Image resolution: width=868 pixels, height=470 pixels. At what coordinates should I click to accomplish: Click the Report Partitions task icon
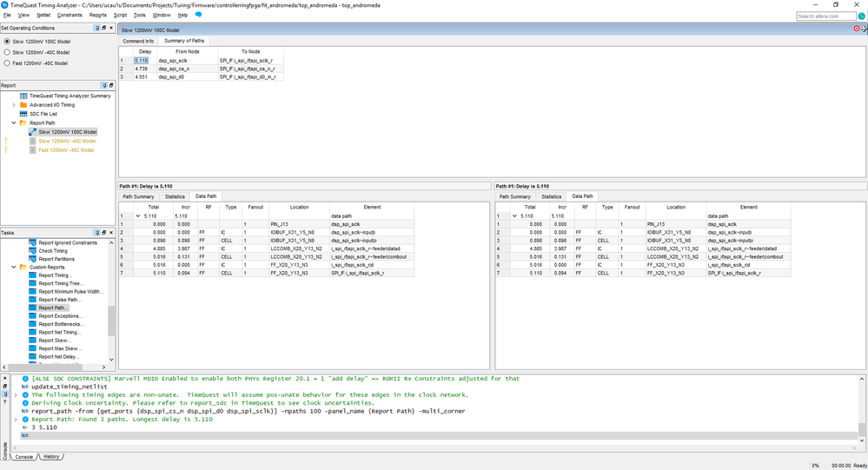click(x=33, y=259)
